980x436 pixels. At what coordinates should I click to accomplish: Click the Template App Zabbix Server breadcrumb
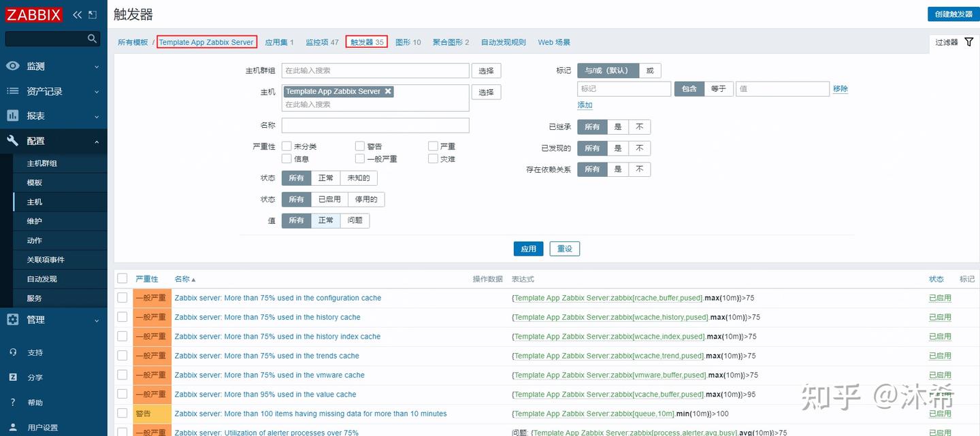[x=206, y=42]
